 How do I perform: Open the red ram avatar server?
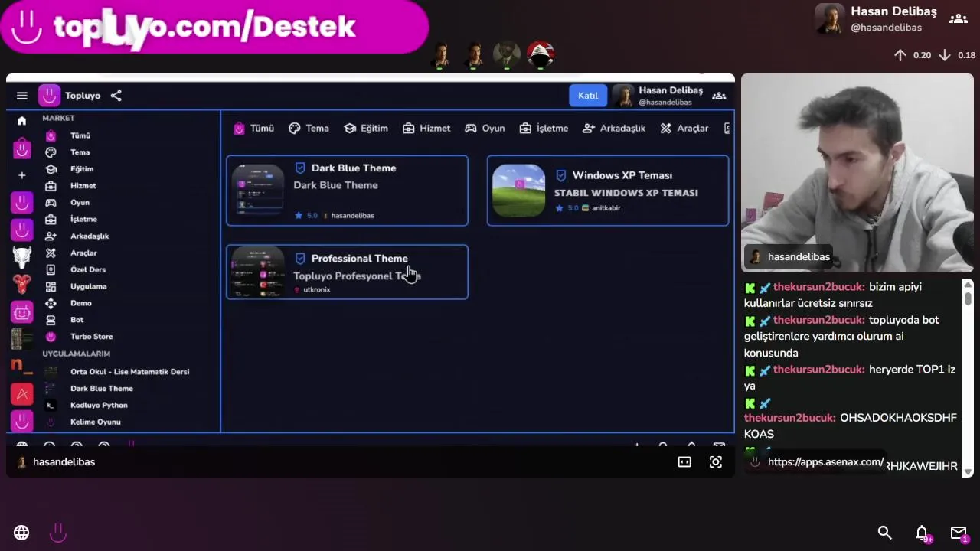click(22, 285)
